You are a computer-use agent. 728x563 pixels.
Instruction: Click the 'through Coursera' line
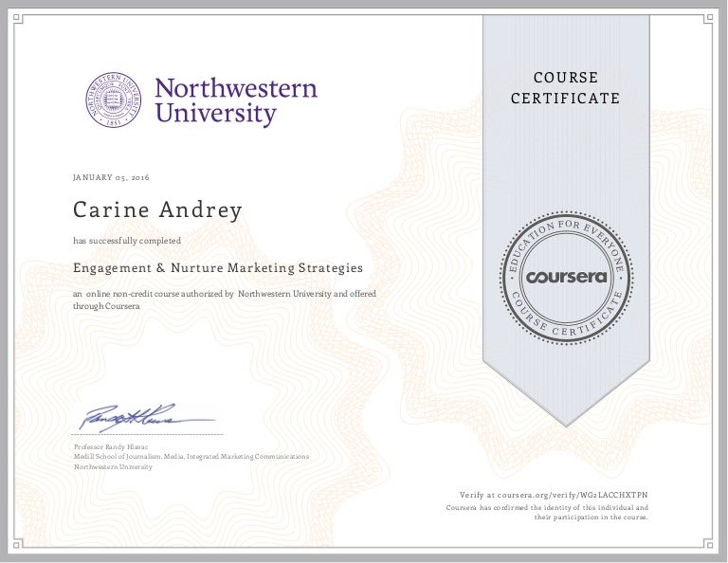coord(106,306)
